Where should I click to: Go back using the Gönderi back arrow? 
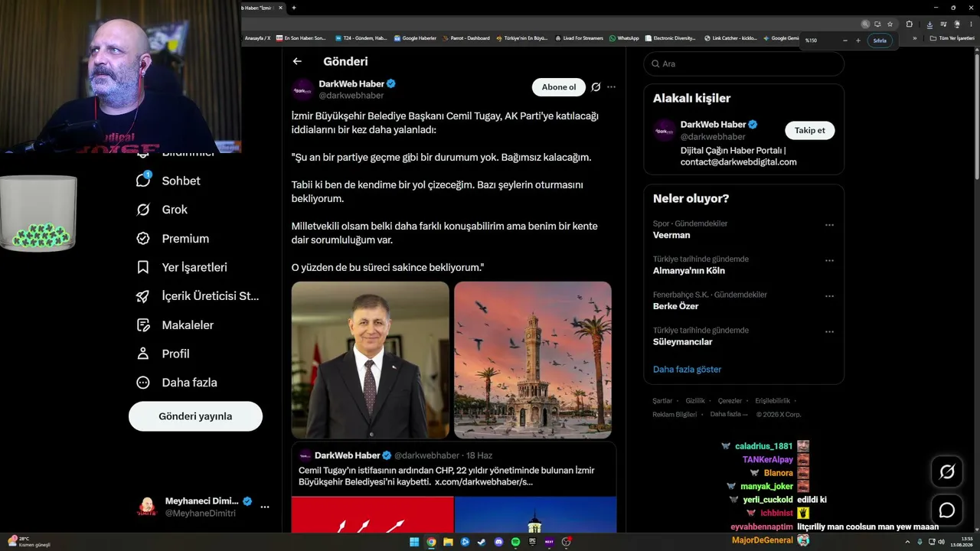click(x=297, y=61)
